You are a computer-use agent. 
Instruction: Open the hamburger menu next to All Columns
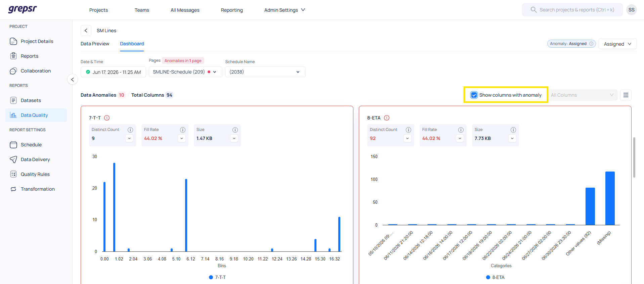pos(626,95)
